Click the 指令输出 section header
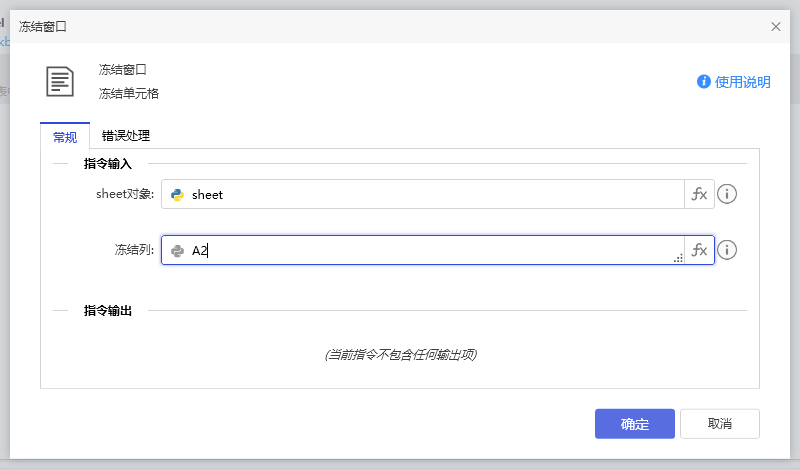The width and height of the screenshot is (800, 469). point(108,311)
